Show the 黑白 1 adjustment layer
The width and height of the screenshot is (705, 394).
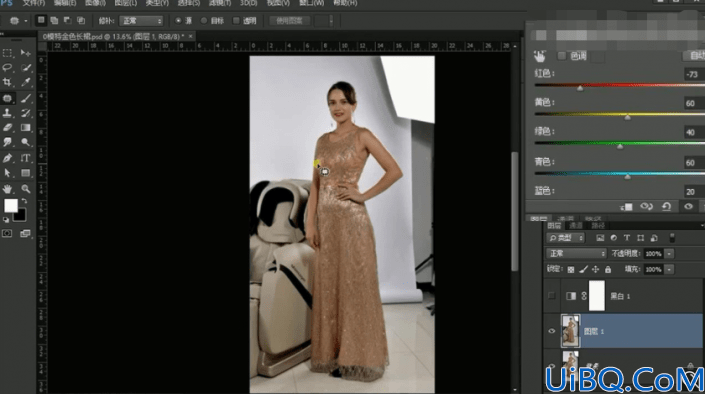click(x=552, y=296)
